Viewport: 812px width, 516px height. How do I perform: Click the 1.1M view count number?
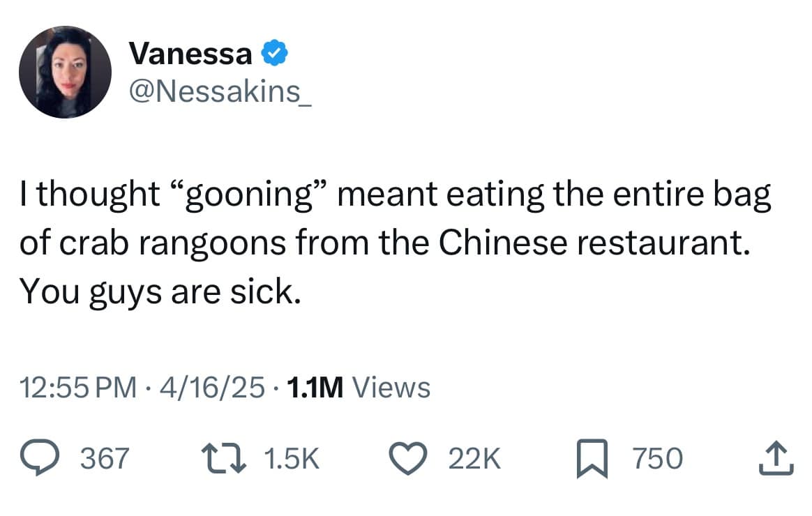pos(314,386)
